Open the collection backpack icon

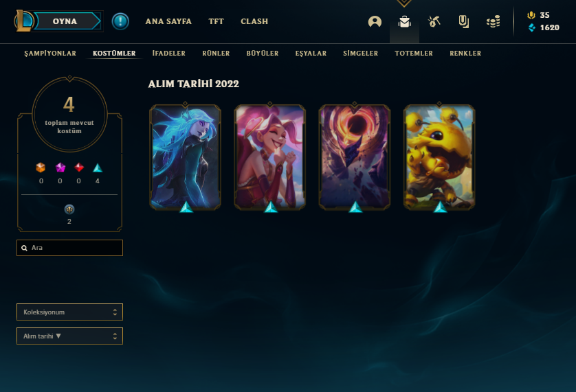404,22
